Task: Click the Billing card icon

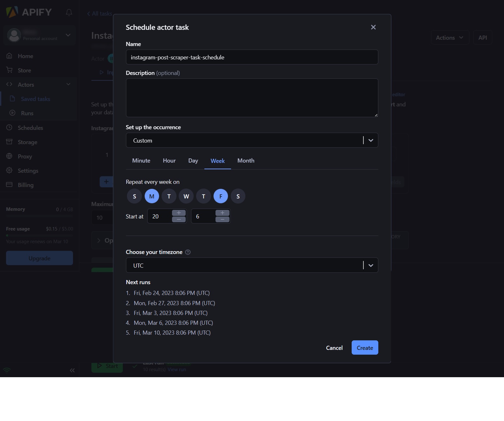Action: click(x=10, y=185)
